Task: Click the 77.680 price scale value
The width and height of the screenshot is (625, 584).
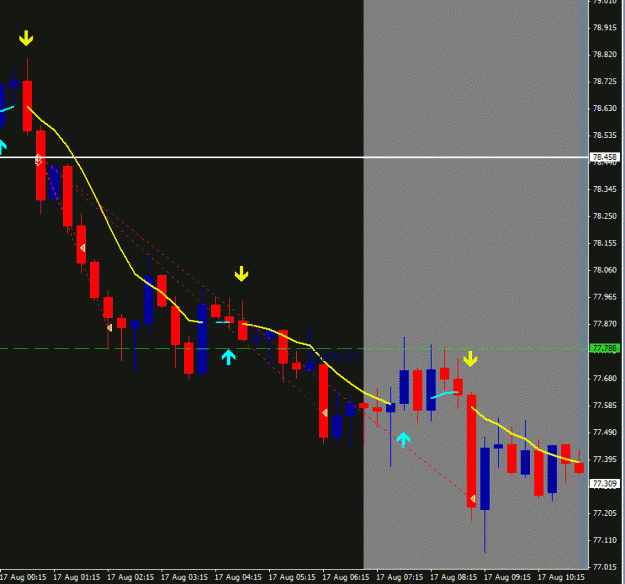Action: pyautogui.click(x=605, y=378)
